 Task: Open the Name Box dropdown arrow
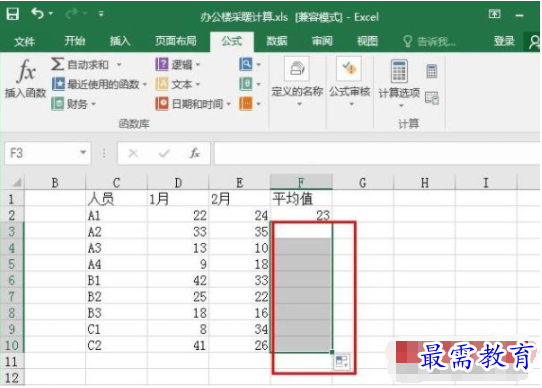83,153
